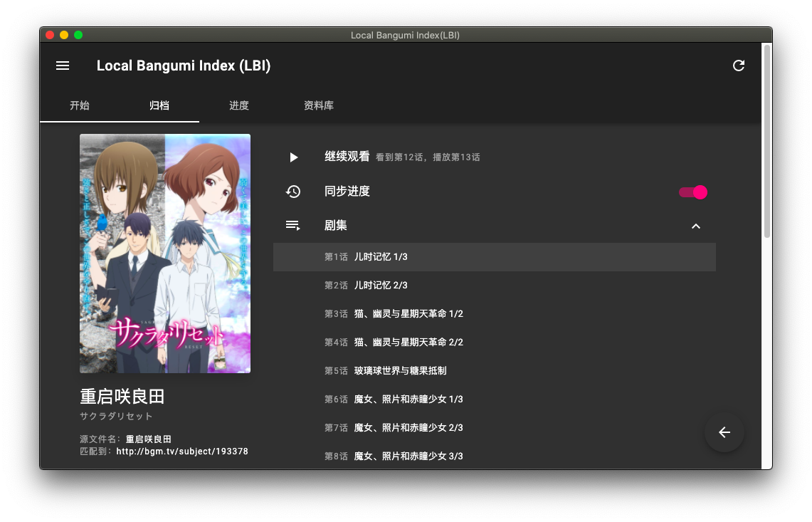This screenshot has width=812, height=522.
Task: Select 第3话 猫、幽灵与星期天革命 1/2
Action: [495, 314]
